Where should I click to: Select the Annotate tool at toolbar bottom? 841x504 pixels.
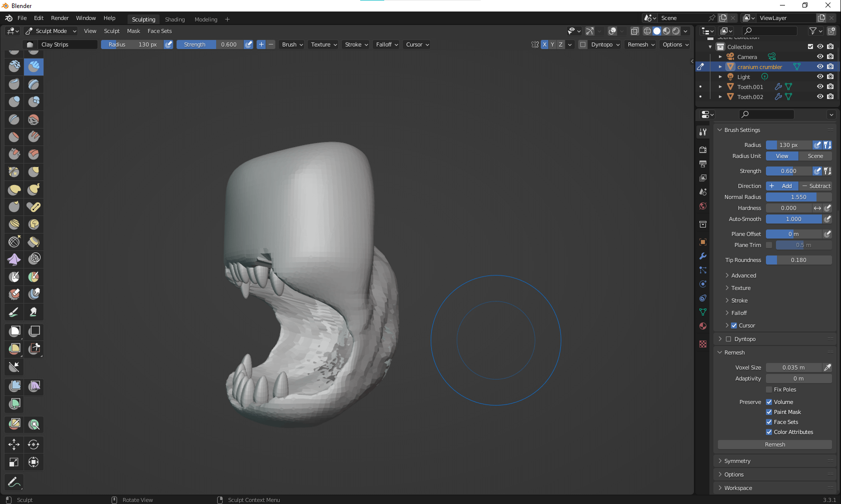[14, 482]
